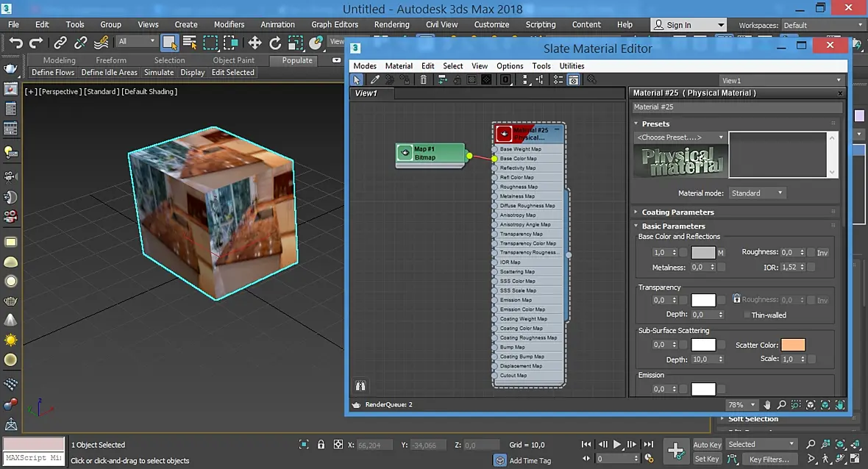Open the Rendering menu
This screenshot has width=868, height=469.
(x=391, y=24)
